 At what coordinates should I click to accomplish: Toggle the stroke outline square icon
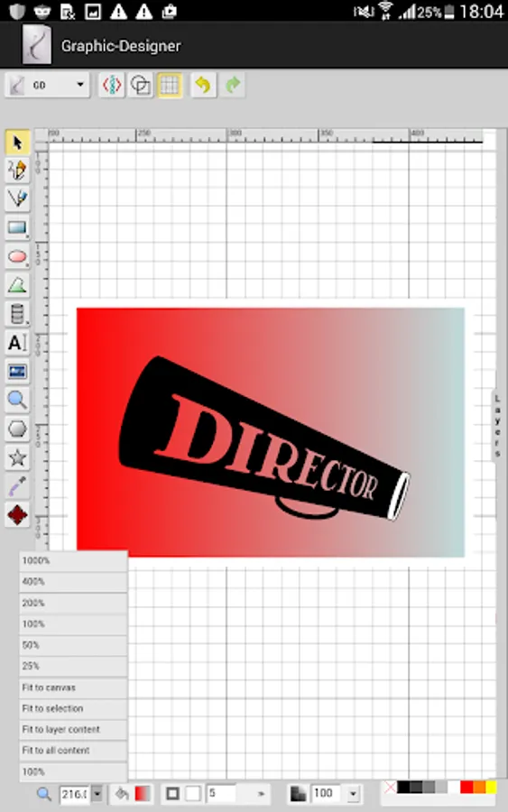[x=173, y=793]
